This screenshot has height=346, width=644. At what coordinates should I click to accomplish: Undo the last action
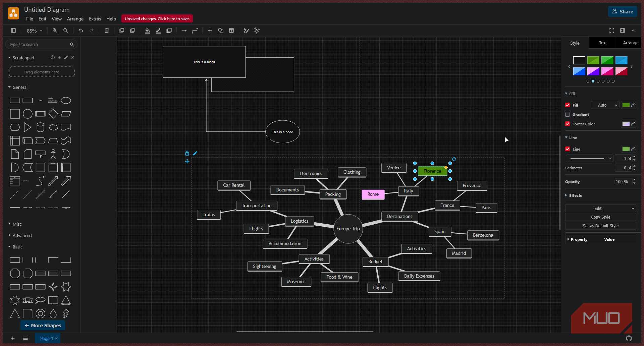(81, 31)
